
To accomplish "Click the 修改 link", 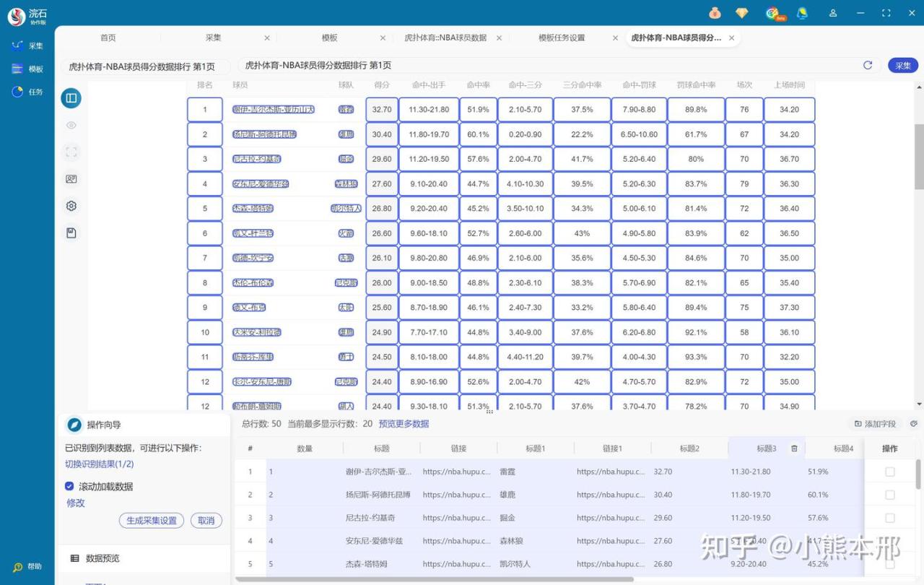I will coord(76,503).
